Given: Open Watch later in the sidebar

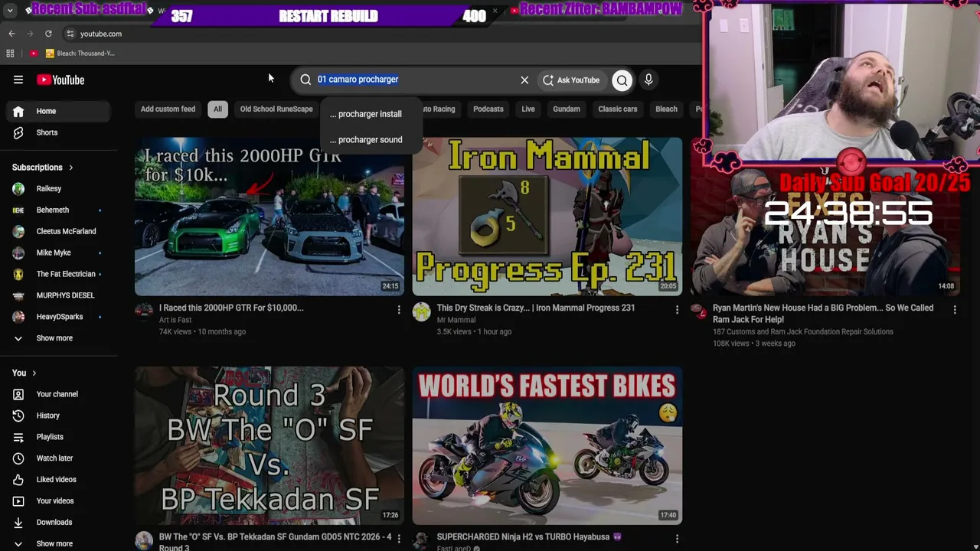Looking at the screenshot, I should tap(59, 458).
